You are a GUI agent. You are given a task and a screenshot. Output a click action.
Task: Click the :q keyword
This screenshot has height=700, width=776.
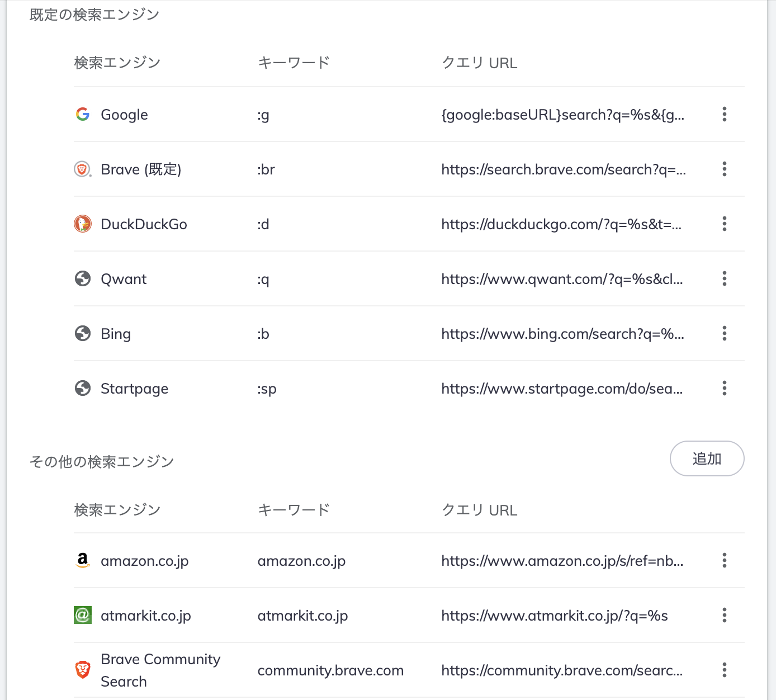263,280
